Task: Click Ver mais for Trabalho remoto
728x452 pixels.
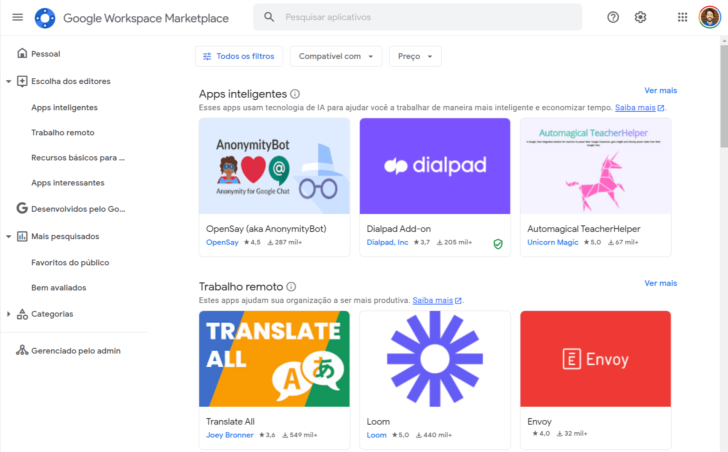Action: (660, 283)
